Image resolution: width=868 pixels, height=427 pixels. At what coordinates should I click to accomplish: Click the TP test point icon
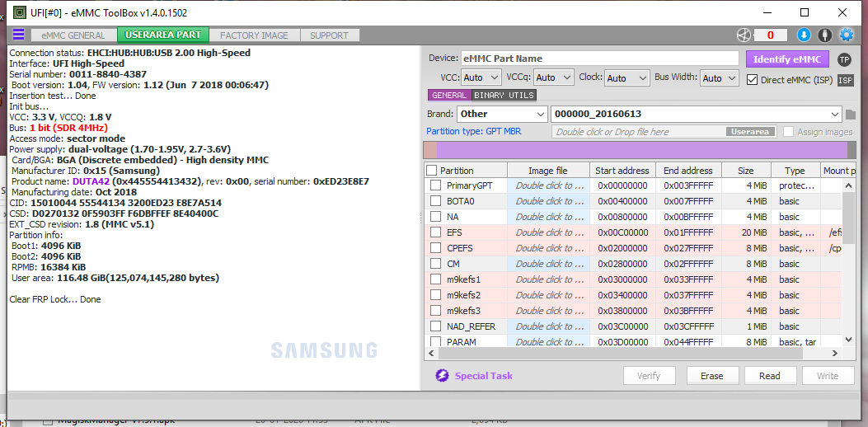(x=843, y=59)
